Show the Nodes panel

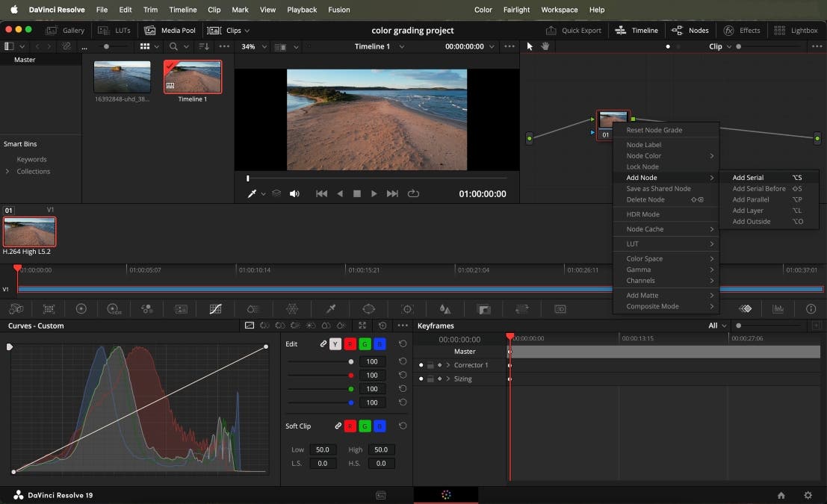(x=690, y=30)
